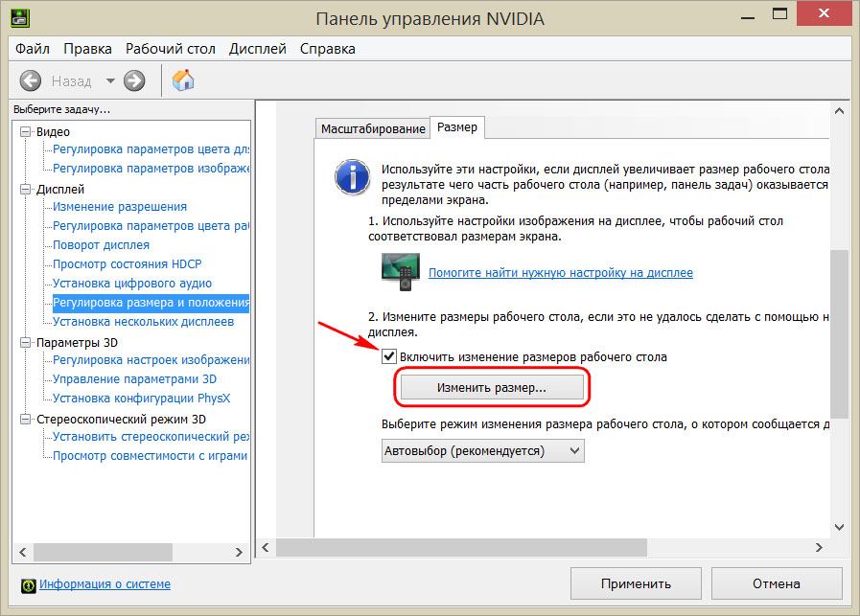
Task: Click the NVIDIA icon in the title bar
Action: (x=20, y=16)
